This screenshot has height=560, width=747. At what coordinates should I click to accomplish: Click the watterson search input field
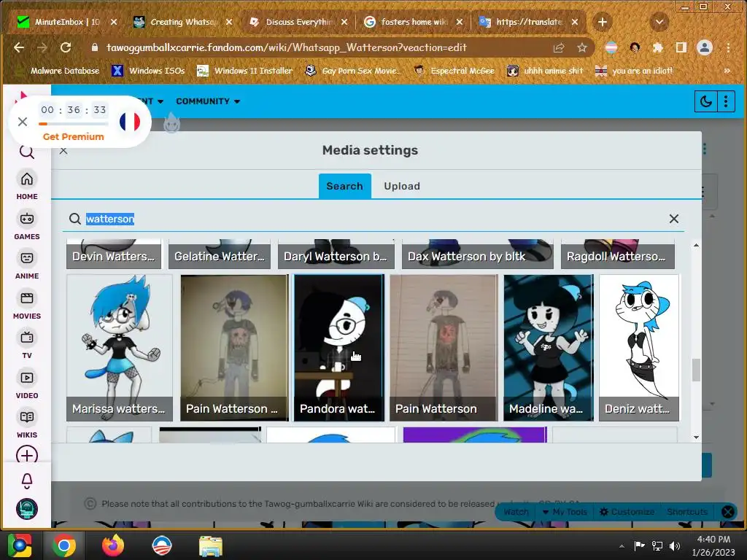(x=373, y=219)
